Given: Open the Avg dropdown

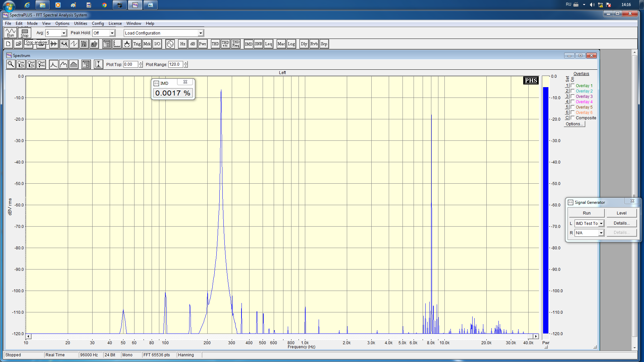Looking at the screenshot, I should tap(64, 33).
